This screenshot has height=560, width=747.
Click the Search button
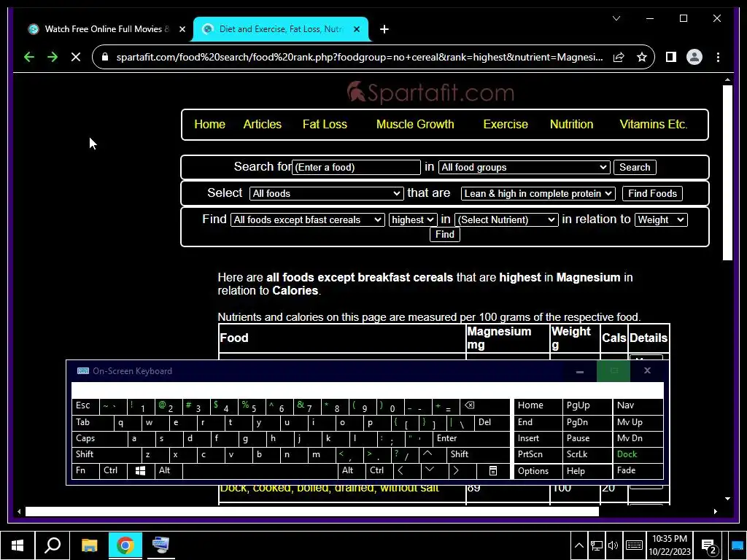(x=635, y=167)
